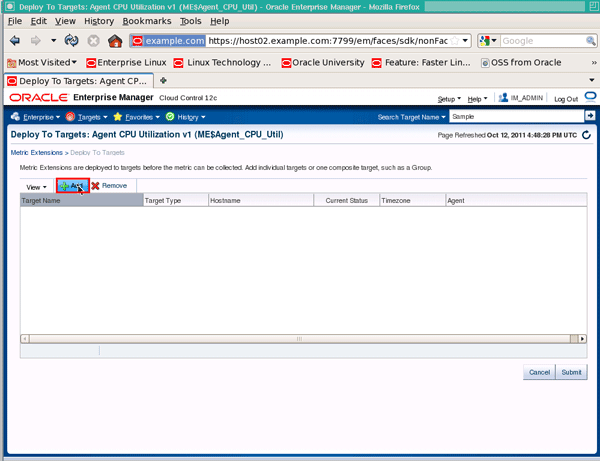
Task: Sort by Hostname column header
Action: pos(261,200)
